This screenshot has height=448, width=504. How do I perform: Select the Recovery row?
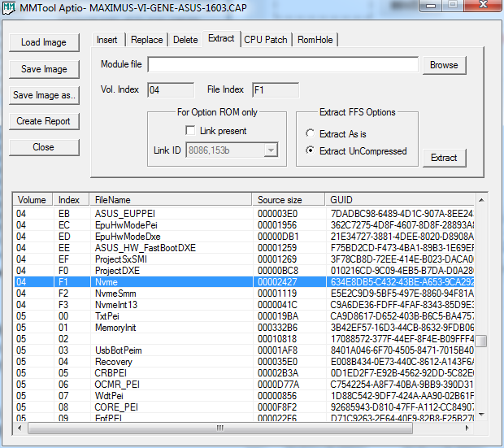click(244, 362)
